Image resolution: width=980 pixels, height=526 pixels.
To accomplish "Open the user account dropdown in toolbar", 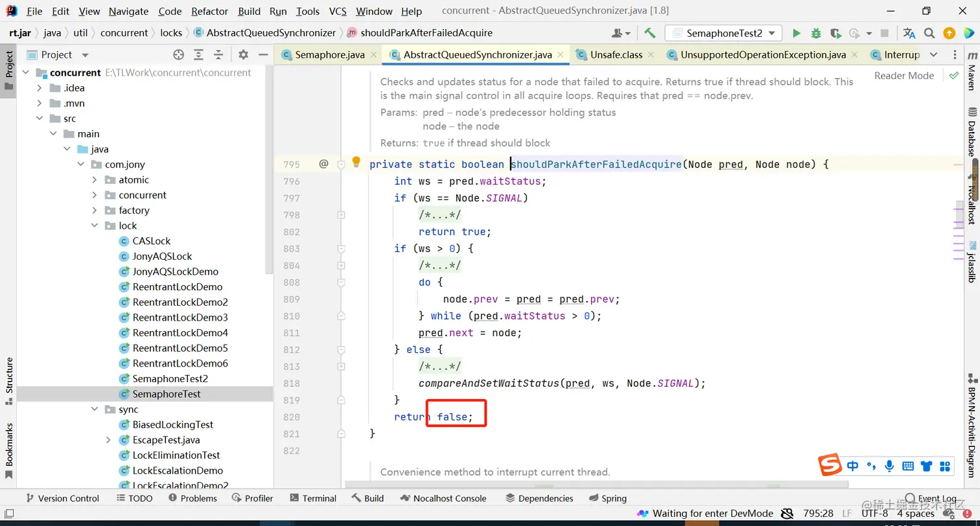I will pyautogui.click(x=621, y=33).
